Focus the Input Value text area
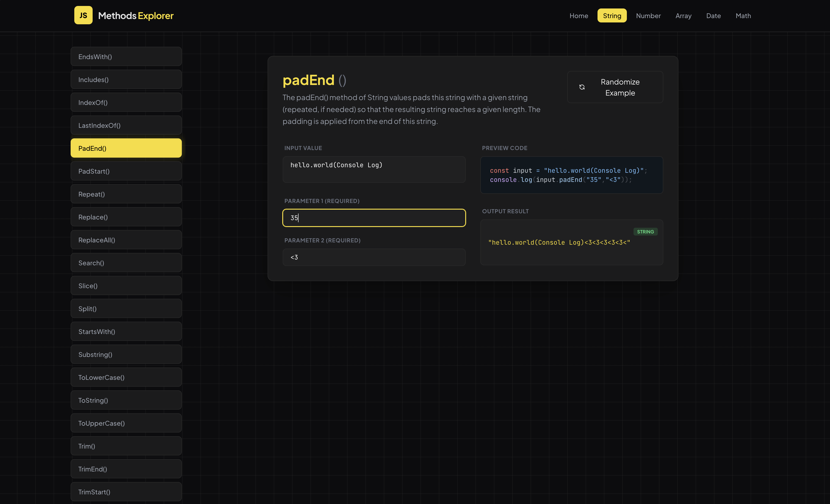Screen dimensions: 830x504 click(x=374, y=169)
